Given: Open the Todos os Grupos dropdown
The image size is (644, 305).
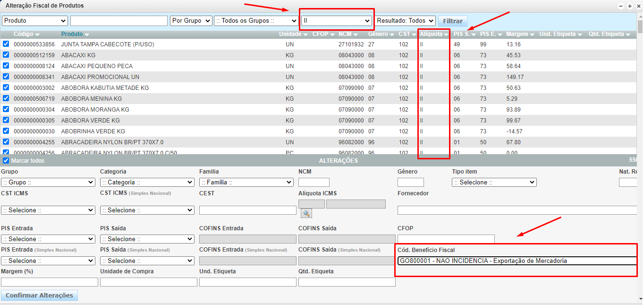Looking at the screenshot, I should click(256, 21).
